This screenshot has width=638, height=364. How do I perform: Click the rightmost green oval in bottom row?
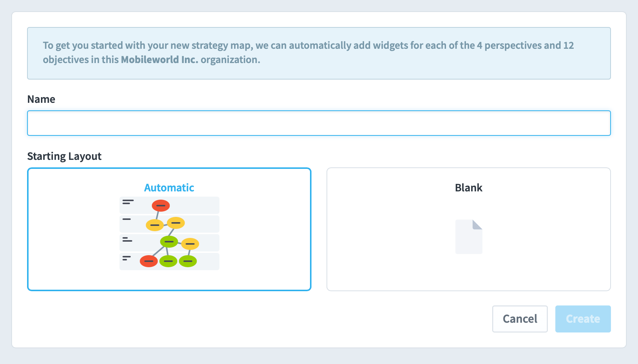tap(188, 261)
